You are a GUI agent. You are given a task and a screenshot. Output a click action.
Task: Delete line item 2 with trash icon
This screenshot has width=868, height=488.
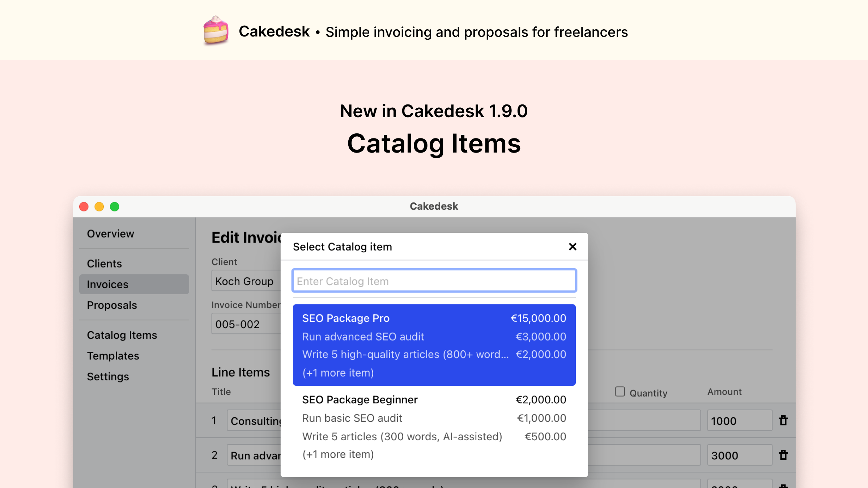(x=783, y=455)
